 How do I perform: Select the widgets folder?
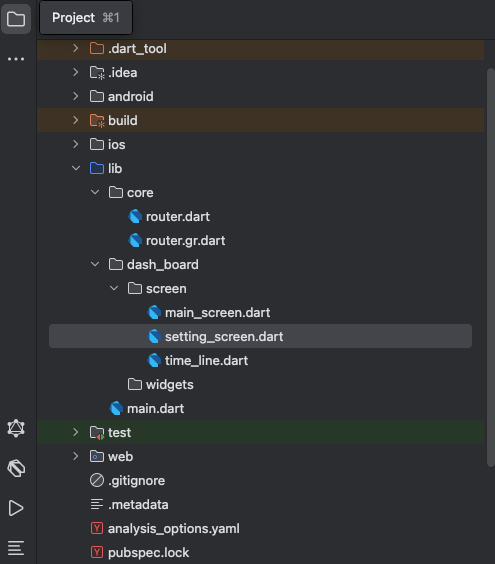(169, 385)
